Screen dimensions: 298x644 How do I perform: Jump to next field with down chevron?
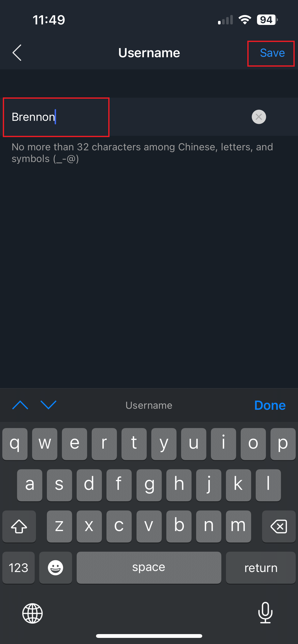[48, 405]
